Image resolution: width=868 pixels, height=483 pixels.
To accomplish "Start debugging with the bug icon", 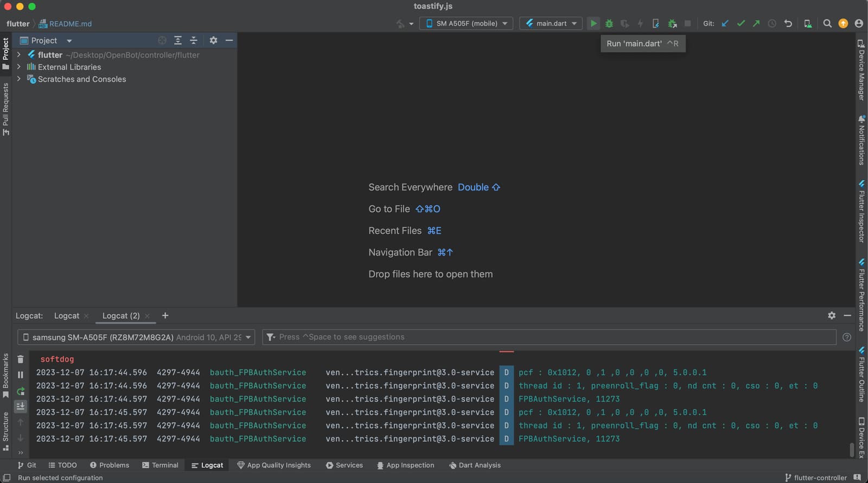I will (x=609, y=23).
